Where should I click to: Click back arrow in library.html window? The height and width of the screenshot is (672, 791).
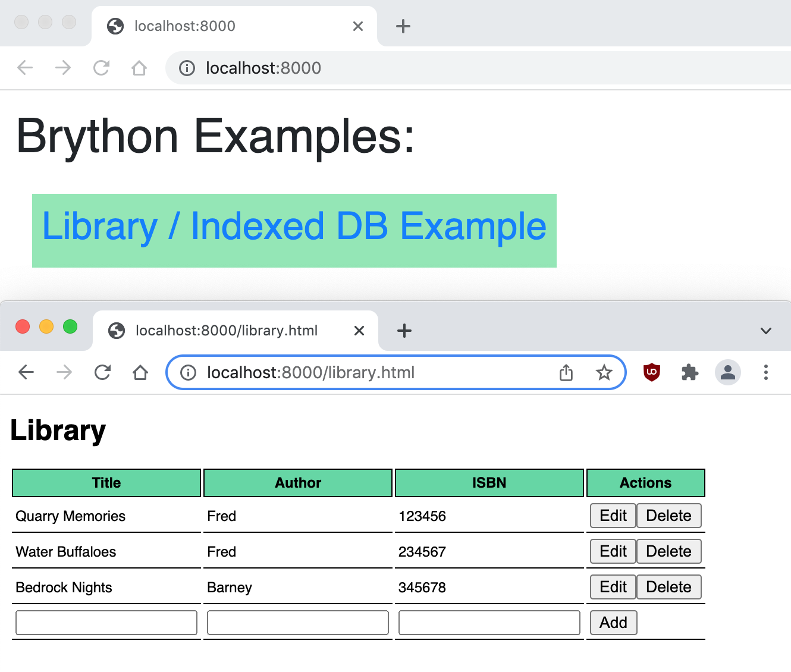tap(26, 373)
